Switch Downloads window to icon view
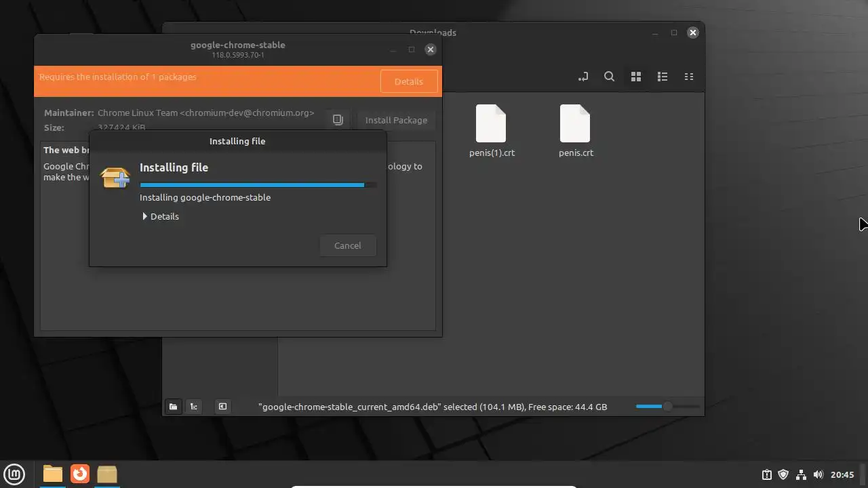The width and height of the screenshot is (868, 488). click(x=635, y=77)
